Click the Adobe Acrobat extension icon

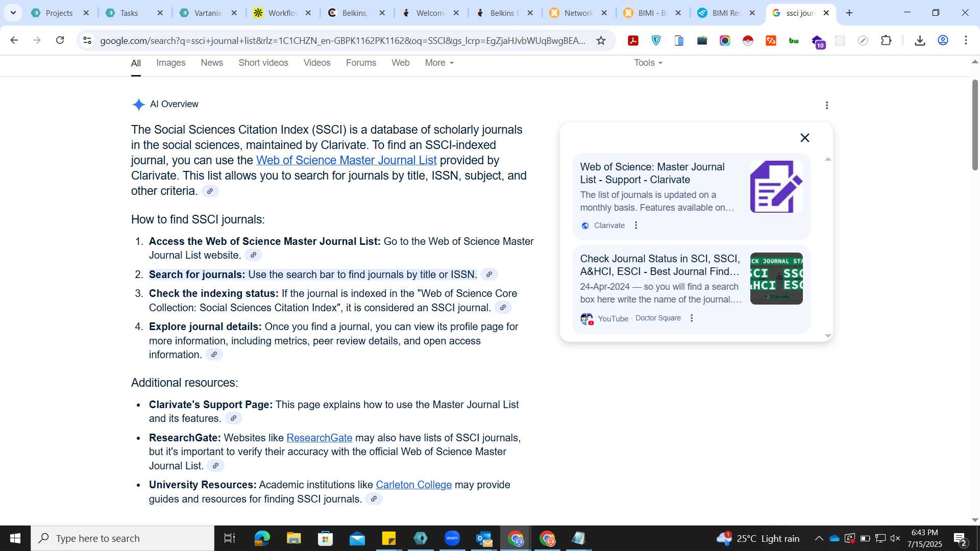pyautogui.click(x=633, y=41)
